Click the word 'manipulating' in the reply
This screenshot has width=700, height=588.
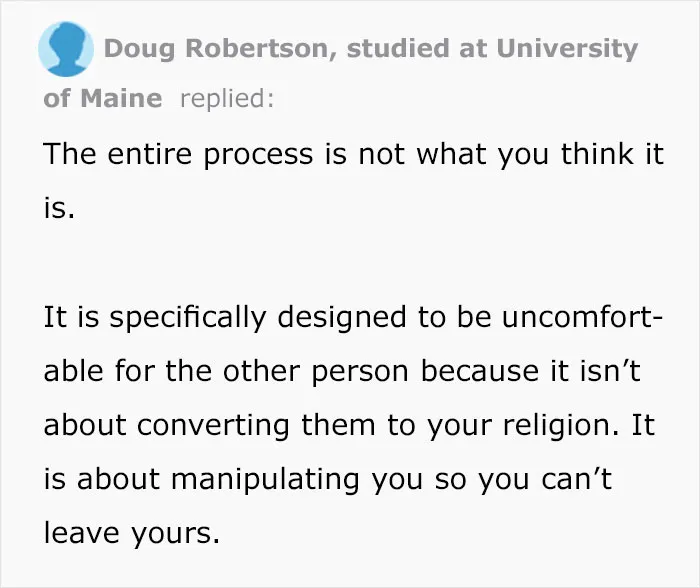point(265,480)
